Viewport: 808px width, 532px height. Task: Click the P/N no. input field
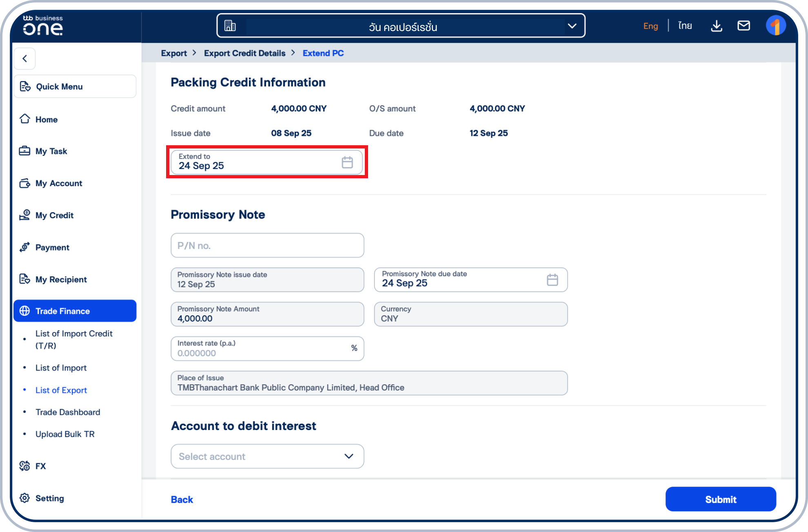pos(267,245)
